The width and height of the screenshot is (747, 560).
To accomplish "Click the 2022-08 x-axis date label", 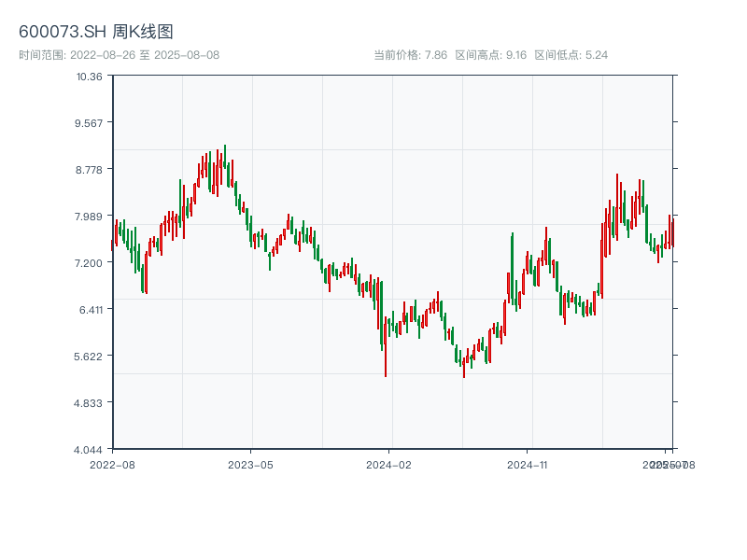I will tap(112, 464).
